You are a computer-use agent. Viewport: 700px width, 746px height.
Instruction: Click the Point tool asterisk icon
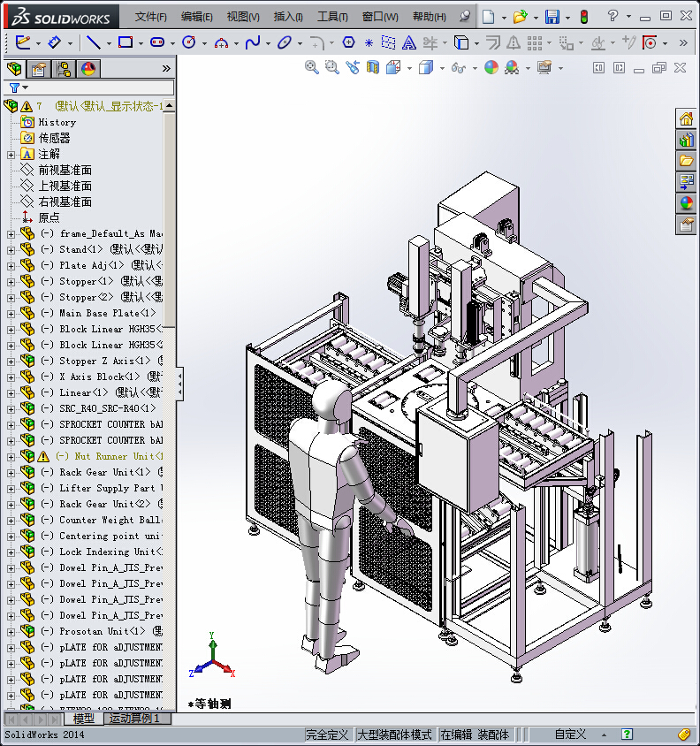(369, 42)
